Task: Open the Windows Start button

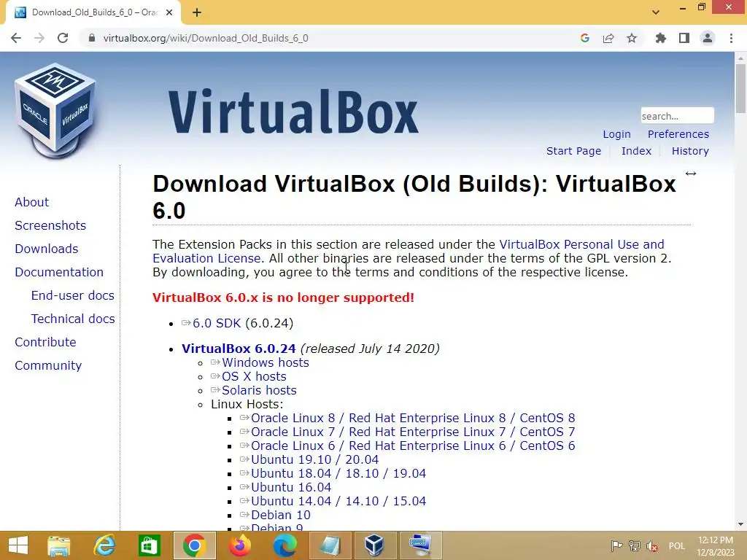Action: [18, 545]
